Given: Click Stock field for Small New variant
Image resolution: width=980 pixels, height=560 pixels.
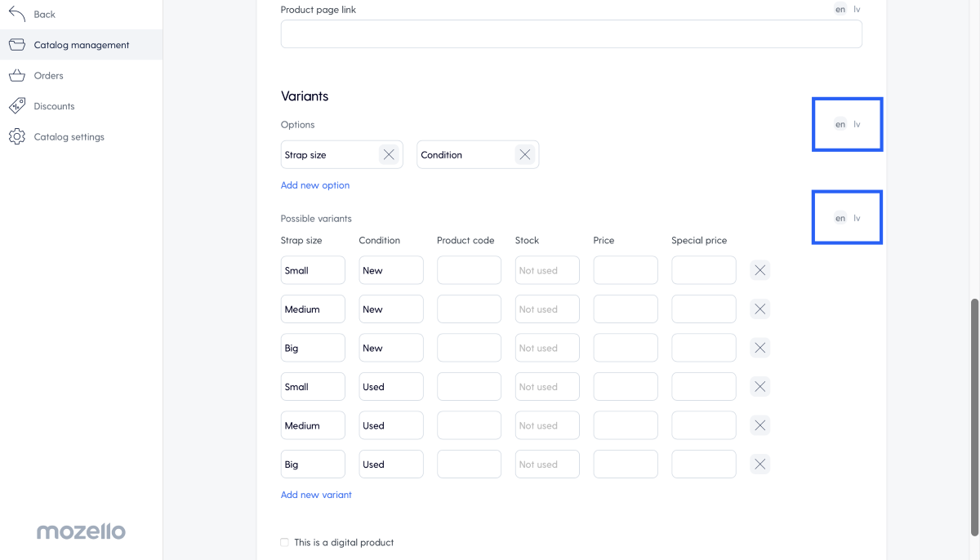Looking at the screenshot, I should (547, 270).
